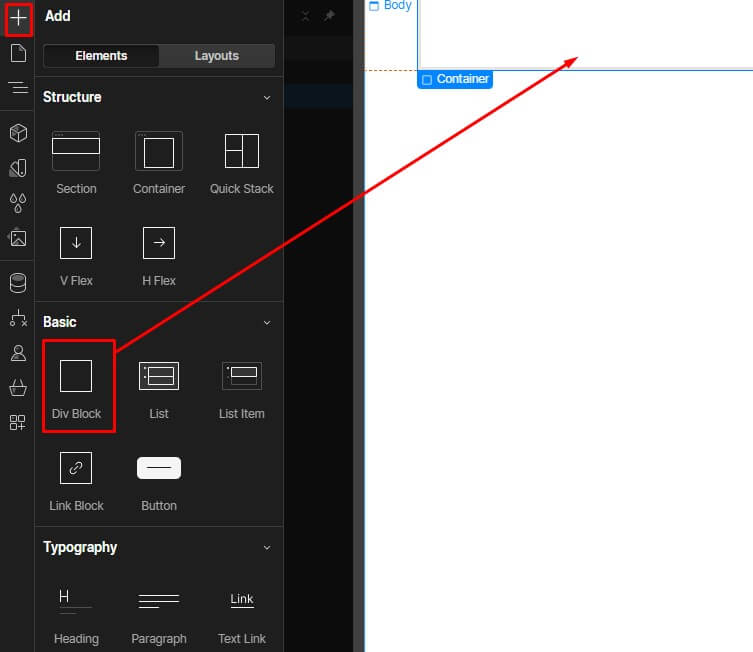Open the Assets image icon

[x=18, y=238]
